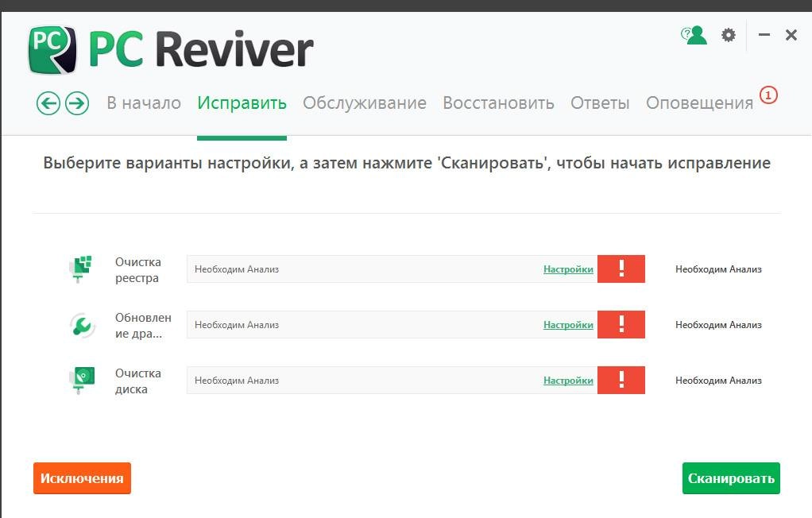
Task: Select the Исправить tab
Action: tap(242, 103)
